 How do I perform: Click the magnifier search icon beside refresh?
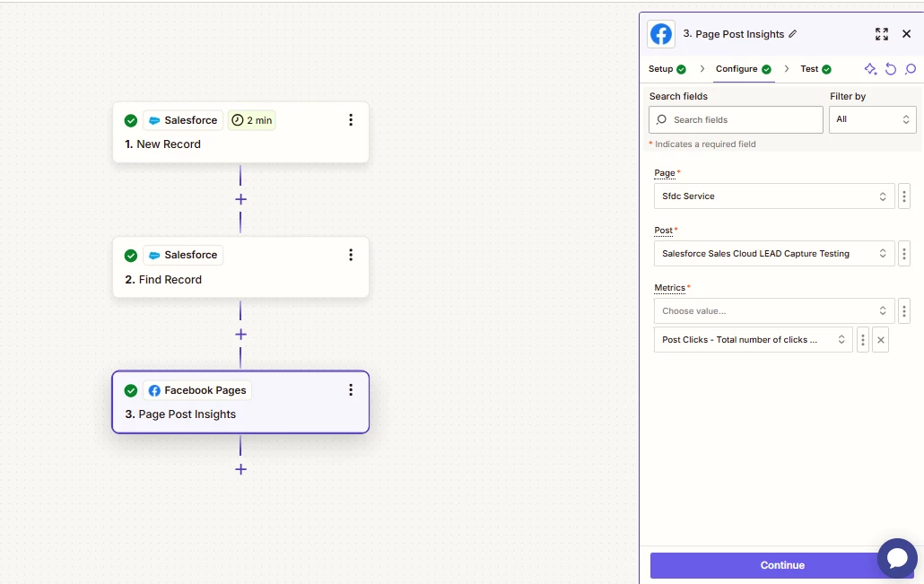(911, 69)
